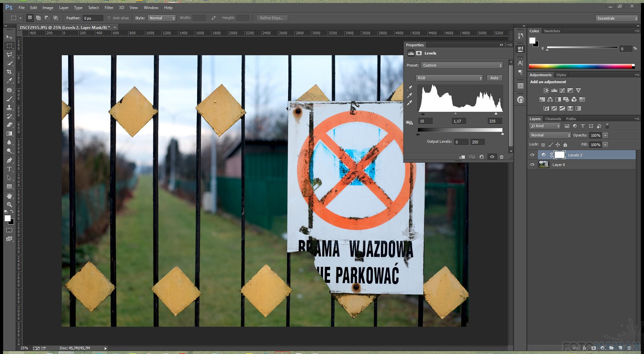Viewport: 644px width, 354px height.
Task: Click the color spectrum ramp bar
Action: pyautogui.click(x=581, y=66)
